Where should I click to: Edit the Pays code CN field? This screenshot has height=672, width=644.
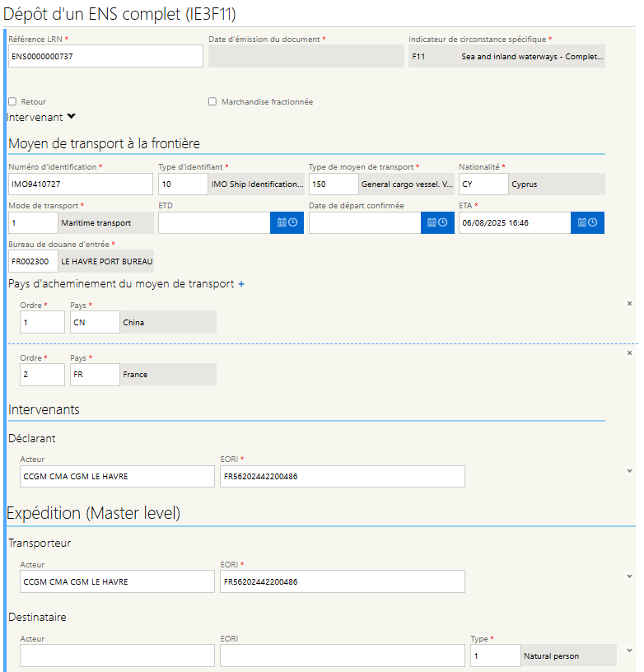pos(95,322)
